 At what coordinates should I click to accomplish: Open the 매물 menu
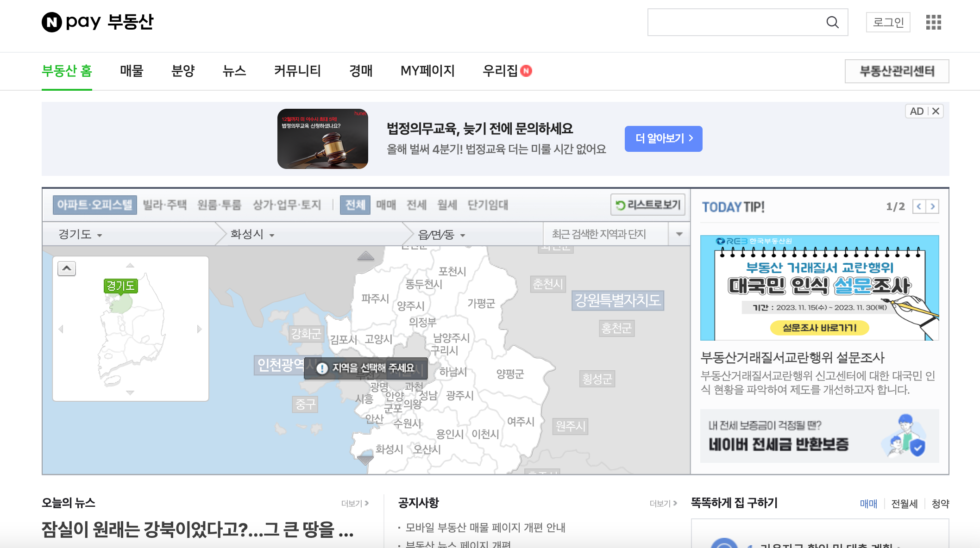click(x=132, y=71)
